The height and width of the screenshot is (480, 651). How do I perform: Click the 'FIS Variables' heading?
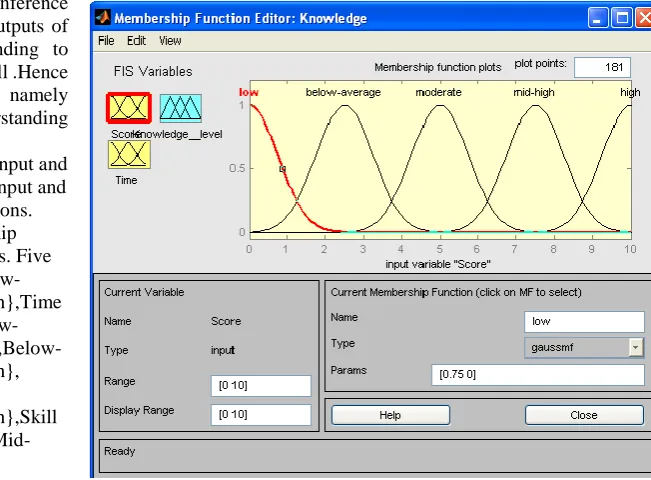[153, 71]
